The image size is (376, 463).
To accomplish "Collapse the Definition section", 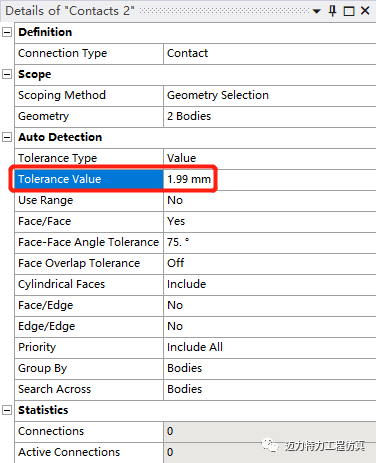I will click(7, 32).
